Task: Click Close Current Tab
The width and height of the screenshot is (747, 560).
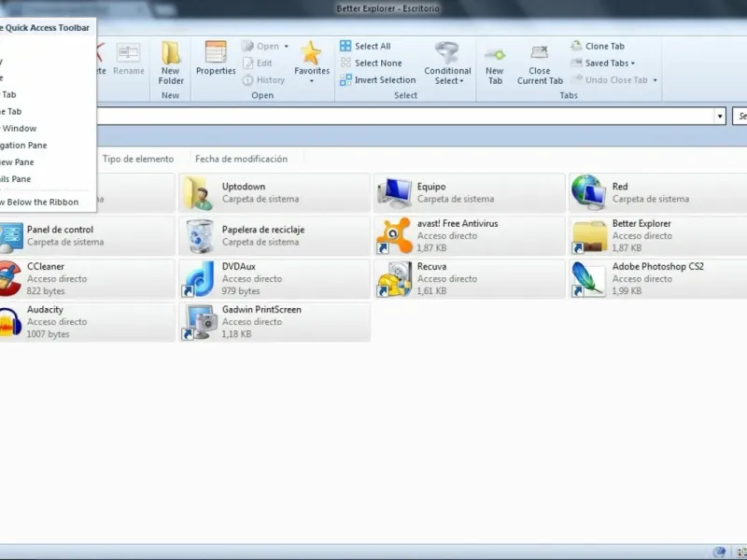Action: click(540, 63)
